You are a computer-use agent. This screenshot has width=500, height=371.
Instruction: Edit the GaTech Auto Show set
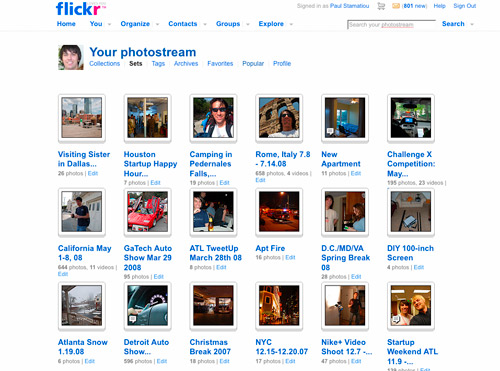[x=159, y=277]
